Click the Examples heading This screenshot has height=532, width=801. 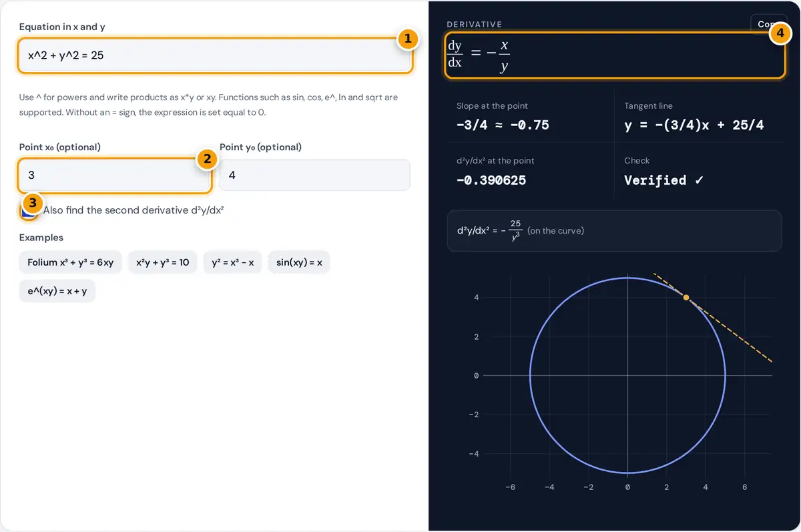(41, 238)
